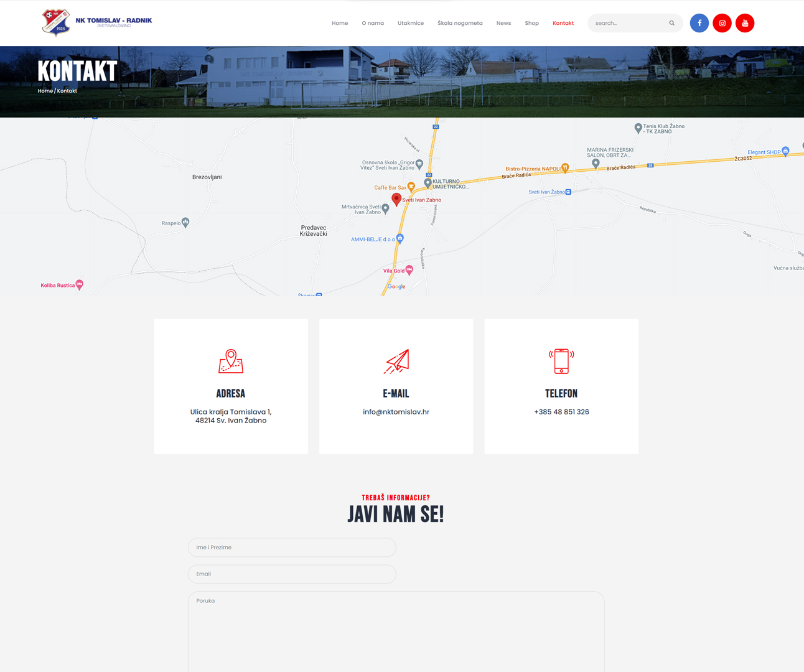The image size is (804, 672).
Task: Open the Instagram social icon
Action: [722, 23]
